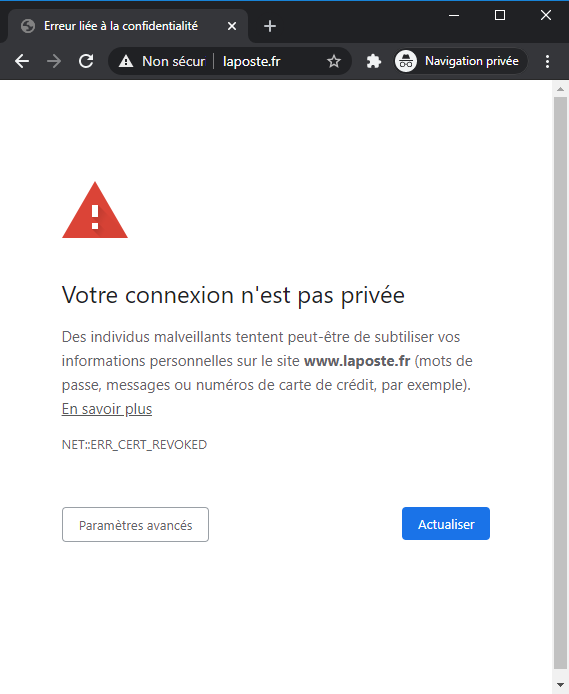Reload the page with refresh icon
The image size is (569, 694).
pos(86,61)
